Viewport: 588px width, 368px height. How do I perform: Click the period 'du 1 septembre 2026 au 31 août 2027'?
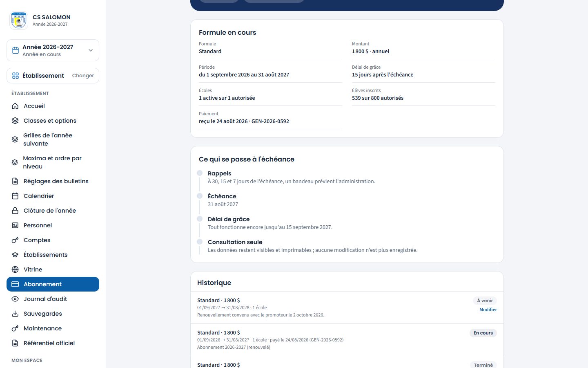(x=244, y=75)
